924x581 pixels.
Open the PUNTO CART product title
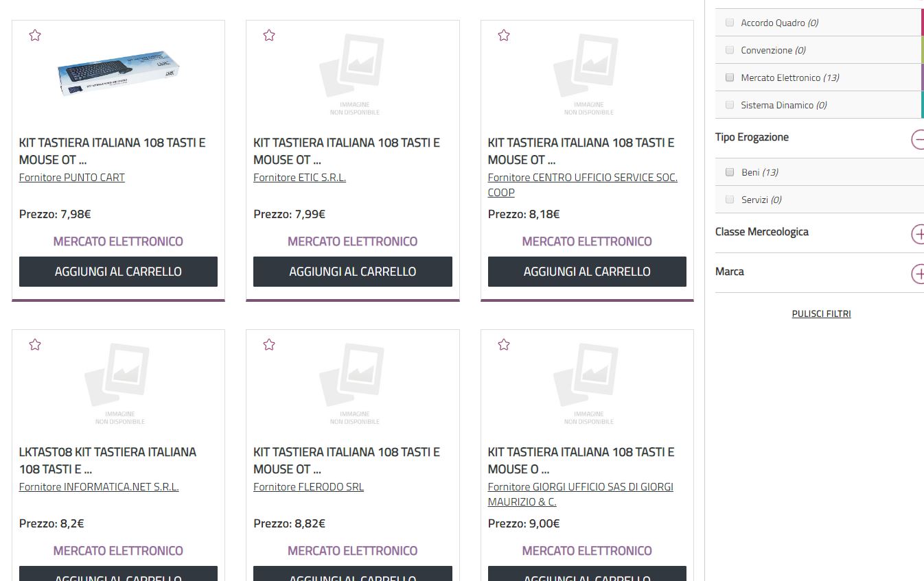point(113,151)
